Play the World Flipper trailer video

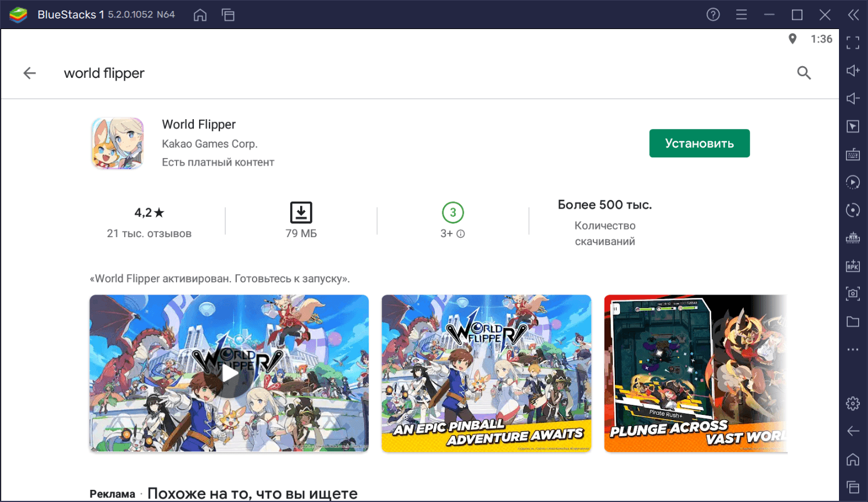229,373
